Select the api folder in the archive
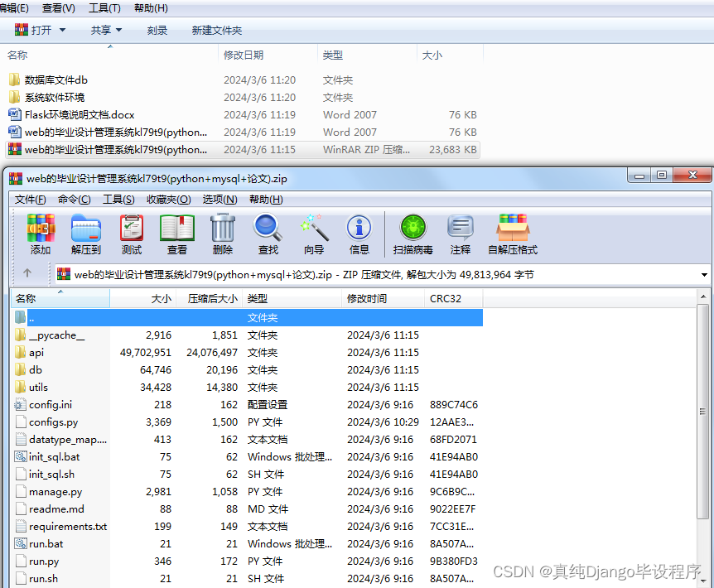Viewport: 714px width, 588px height. (37, 352)
